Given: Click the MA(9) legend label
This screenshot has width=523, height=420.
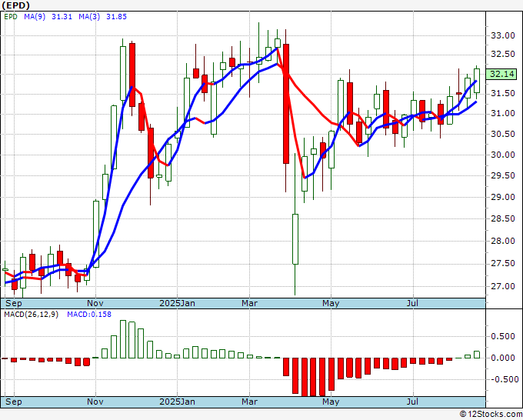Looking at the screenshot, I should tap(35, 17).
